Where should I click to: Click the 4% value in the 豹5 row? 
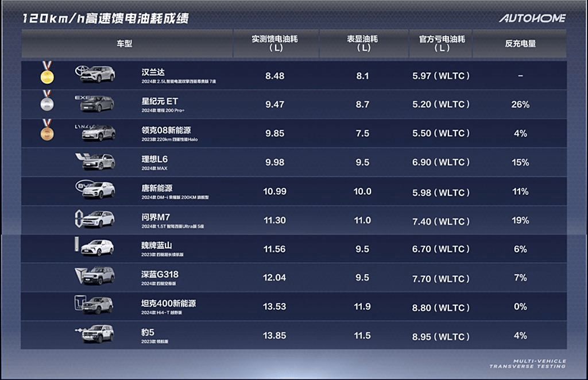point(520,335)
